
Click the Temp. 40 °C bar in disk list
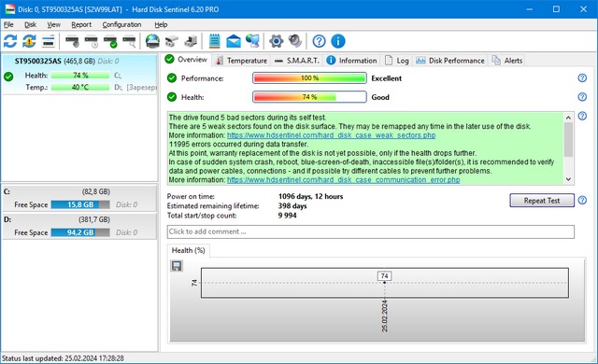pyautogui.click(x=80, y=87)
